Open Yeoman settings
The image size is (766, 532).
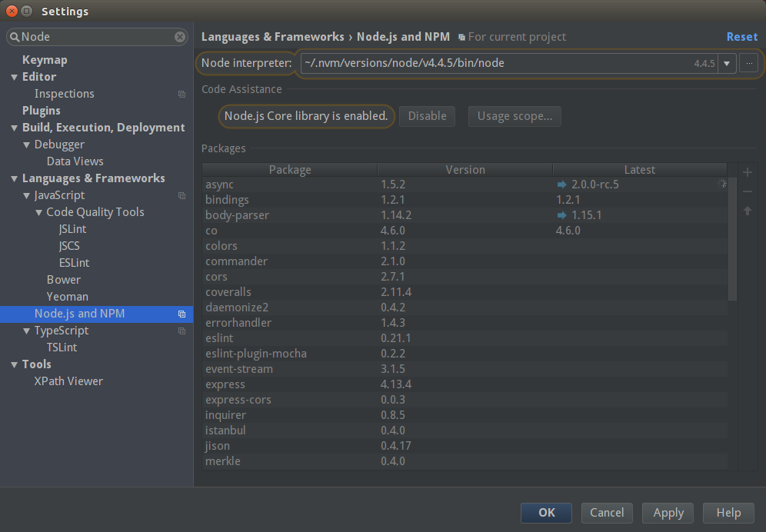tap(68, 297)
